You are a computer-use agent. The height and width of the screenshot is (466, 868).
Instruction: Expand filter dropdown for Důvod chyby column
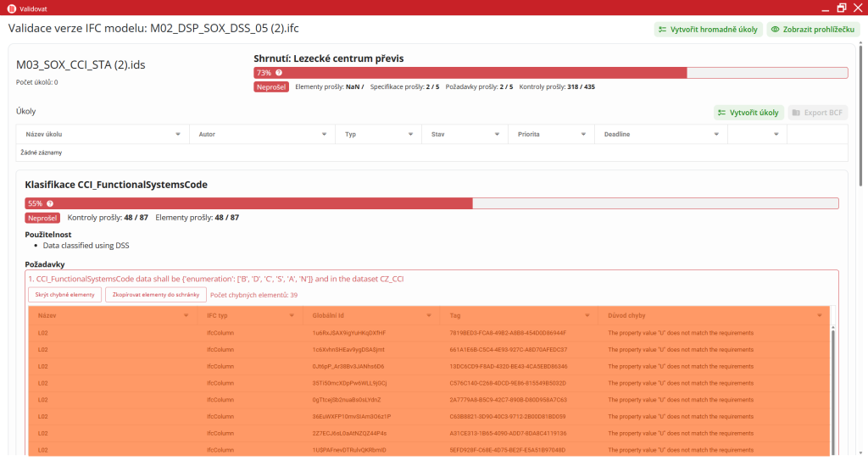click(820, 315)
